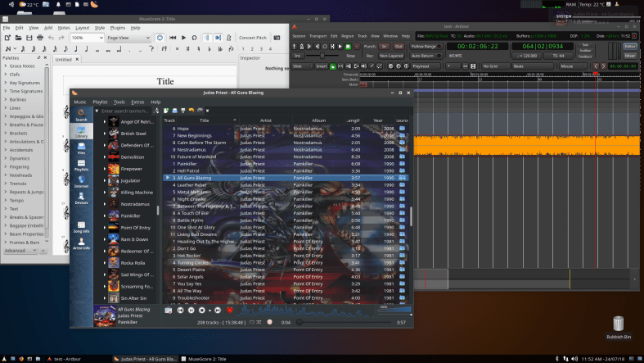The image size is (644, 363).
Task: Click the Concert Pitch button
Action: pos(254,38)
